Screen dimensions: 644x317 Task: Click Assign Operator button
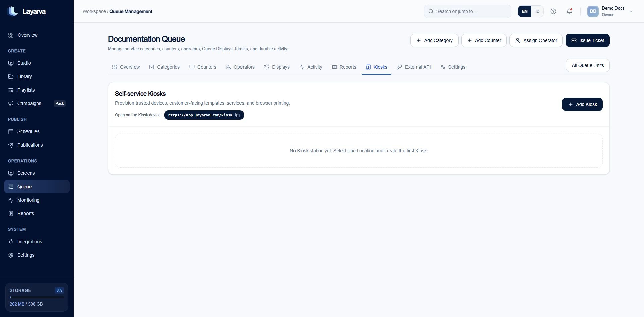click(536, 40)
